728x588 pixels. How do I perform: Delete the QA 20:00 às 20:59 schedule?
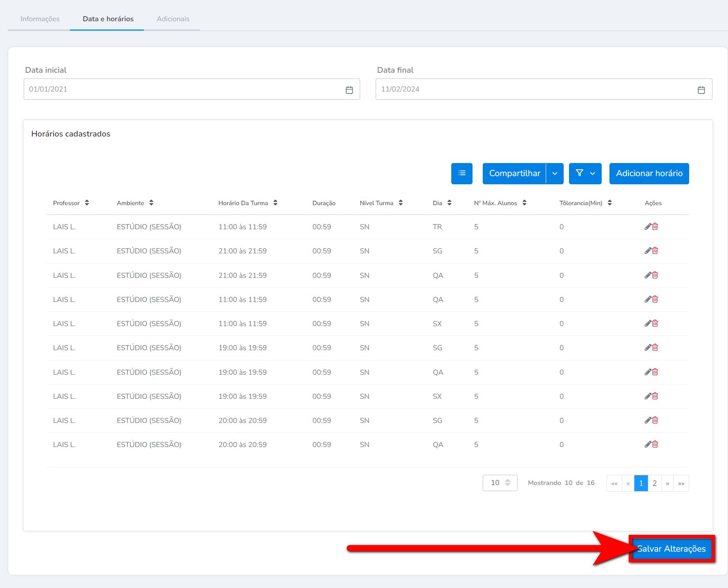[x=655, y=444]
